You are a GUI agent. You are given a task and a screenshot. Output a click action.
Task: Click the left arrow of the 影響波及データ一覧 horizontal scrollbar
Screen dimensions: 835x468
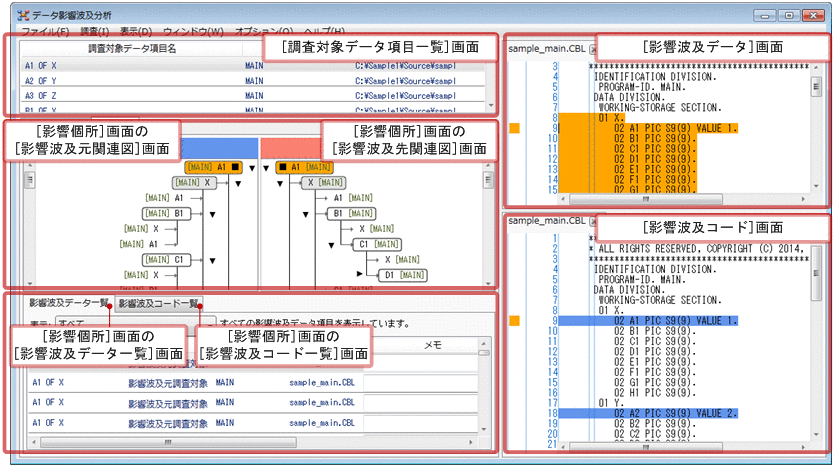(x=35, y=442)
